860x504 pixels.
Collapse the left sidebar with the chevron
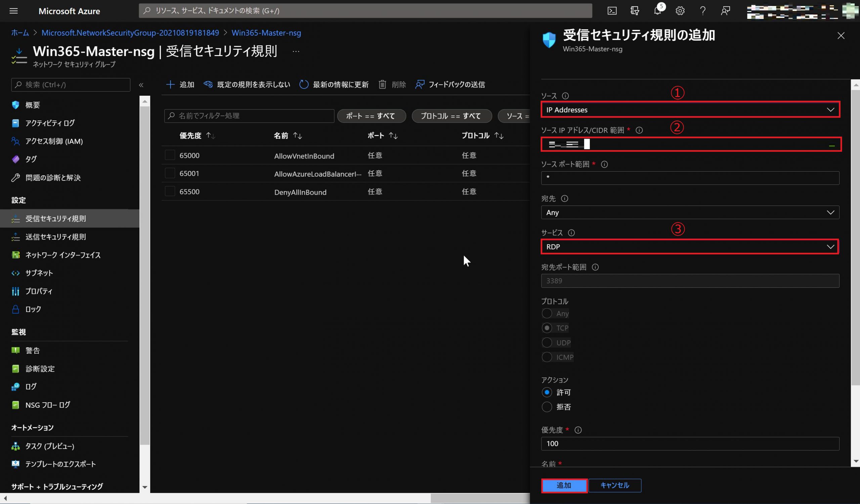click(x=141, y=85)
